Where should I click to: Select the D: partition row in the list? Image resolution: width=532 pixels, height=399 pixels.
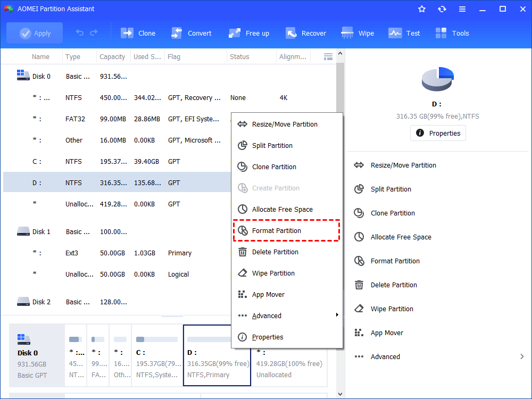[x=106, y=182]
